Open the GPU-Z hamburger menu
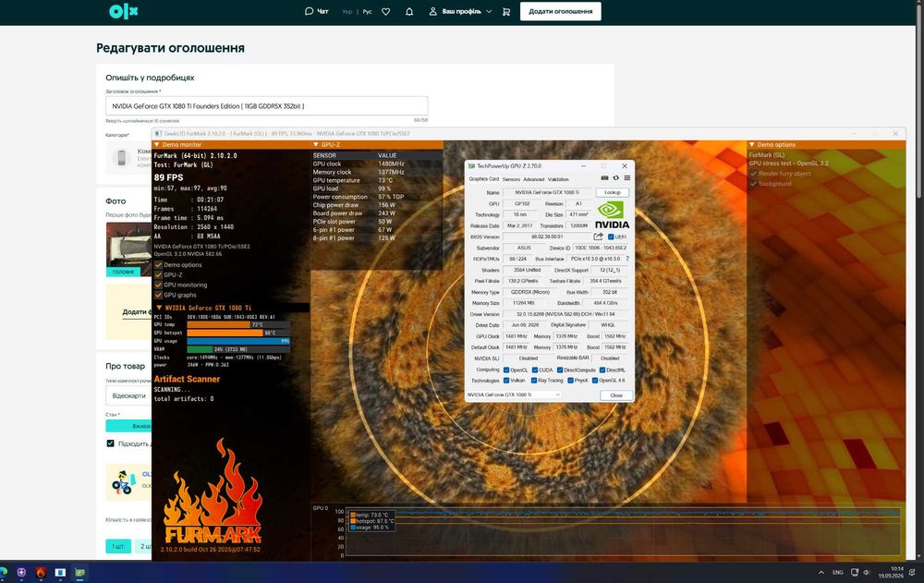This screenshot has width=924, height=583. 627,178
